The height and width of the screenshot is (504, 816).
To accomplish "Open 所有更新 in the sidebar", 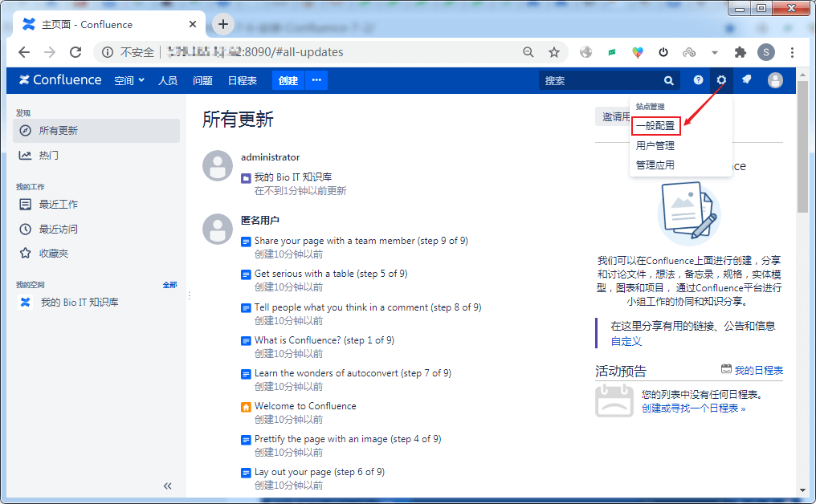I will coord(96,131).
